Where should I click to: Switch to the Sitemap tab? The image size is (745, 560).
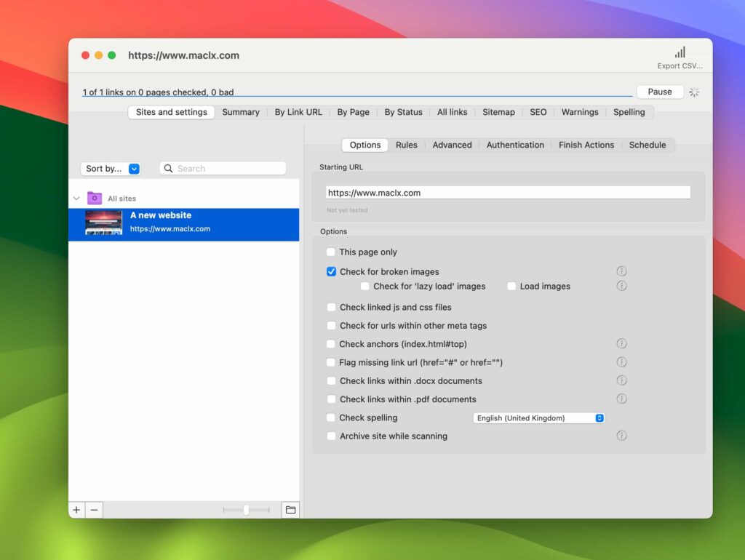point(498,112)
